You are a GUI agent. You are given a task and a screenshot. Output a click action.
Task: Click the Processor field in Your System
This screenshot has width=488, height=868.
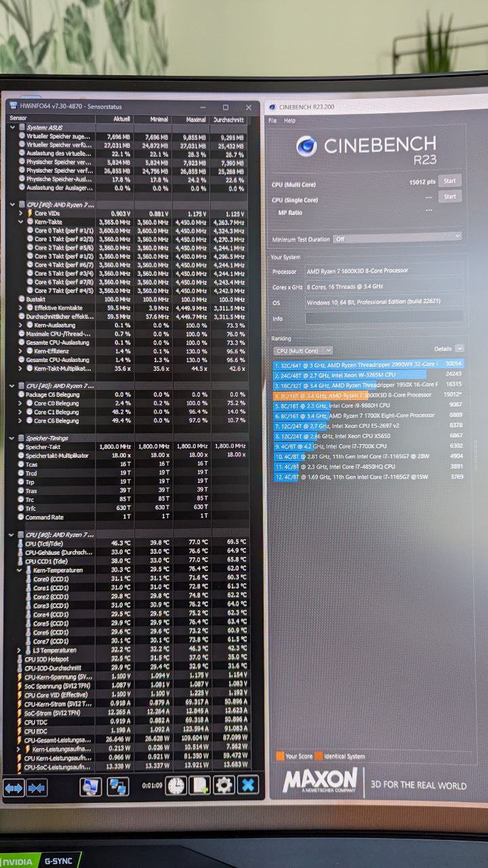(x=384, y=271)
